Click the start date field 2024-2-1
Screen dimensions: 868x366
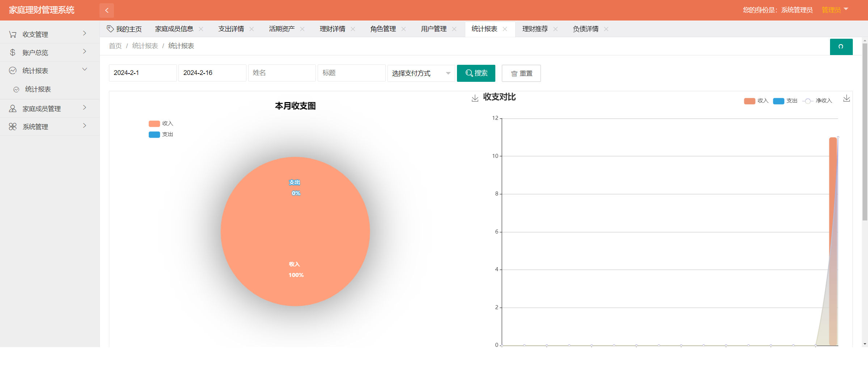tap(143, 73)
